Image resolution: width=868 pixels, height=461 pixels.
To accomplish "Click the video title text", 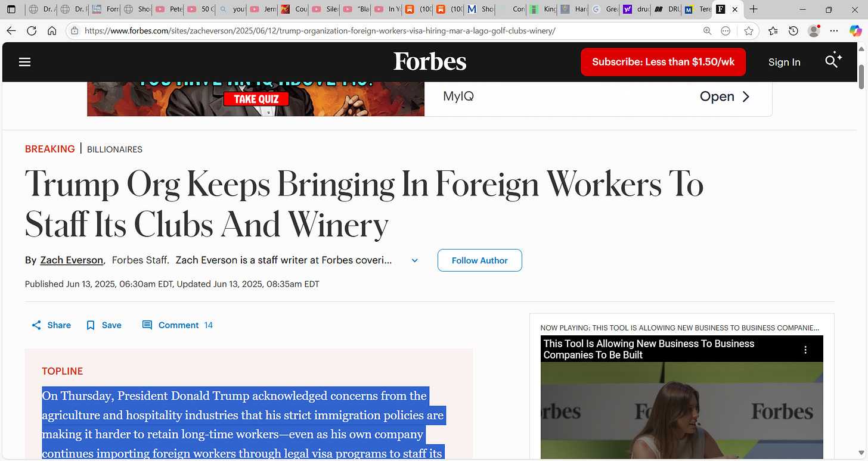I will click(649, 349).
